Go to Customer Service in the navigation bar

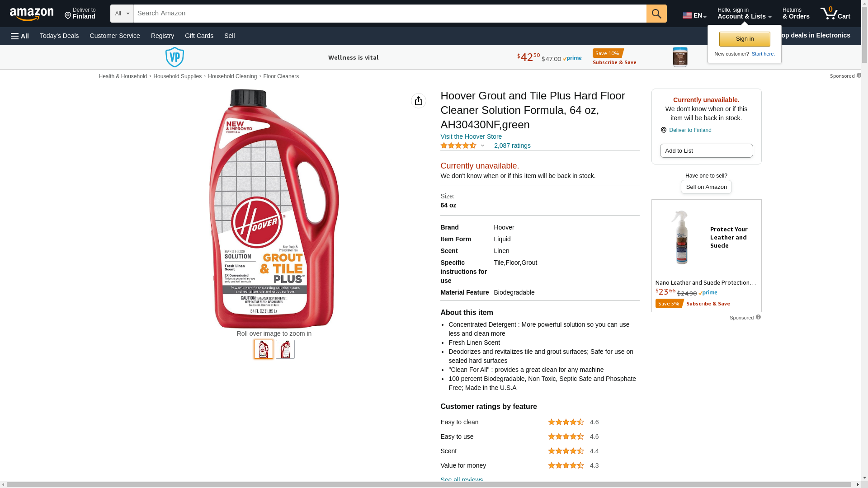coord(115,36)
